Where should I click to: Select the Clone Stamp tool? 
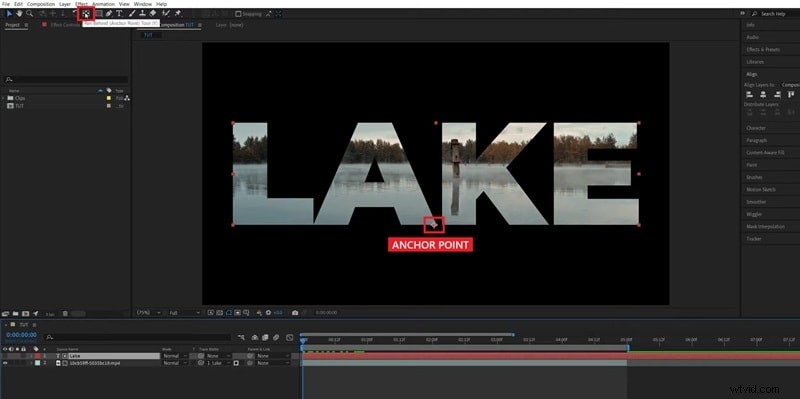tap(142, 13)
